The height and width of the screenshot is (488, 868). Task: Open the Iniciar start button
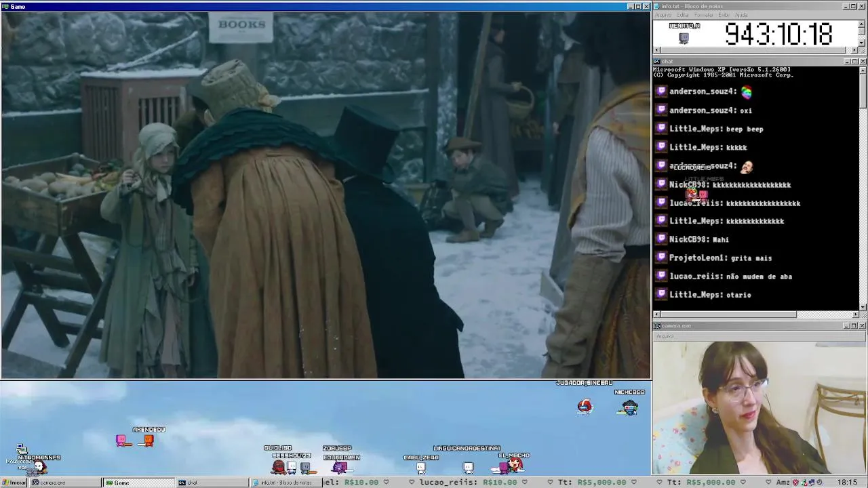click(14, 483)
